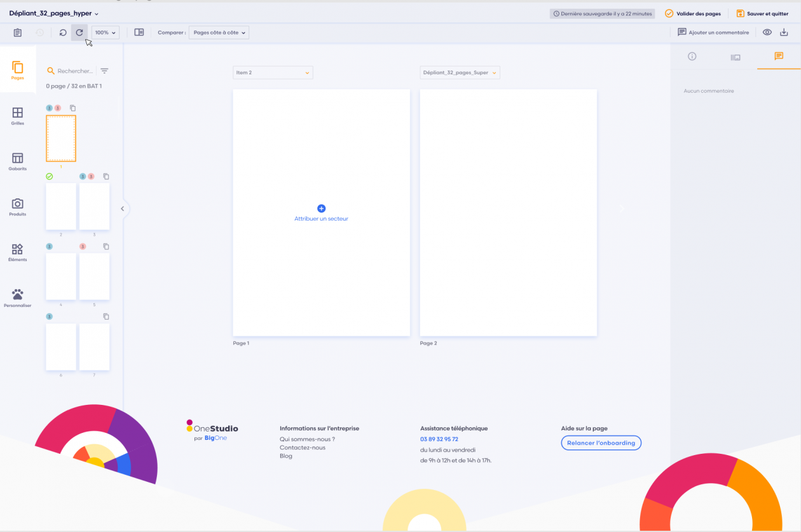
Task: Open the Éléments sidebar panel
Action: click(x=18, y=252)
